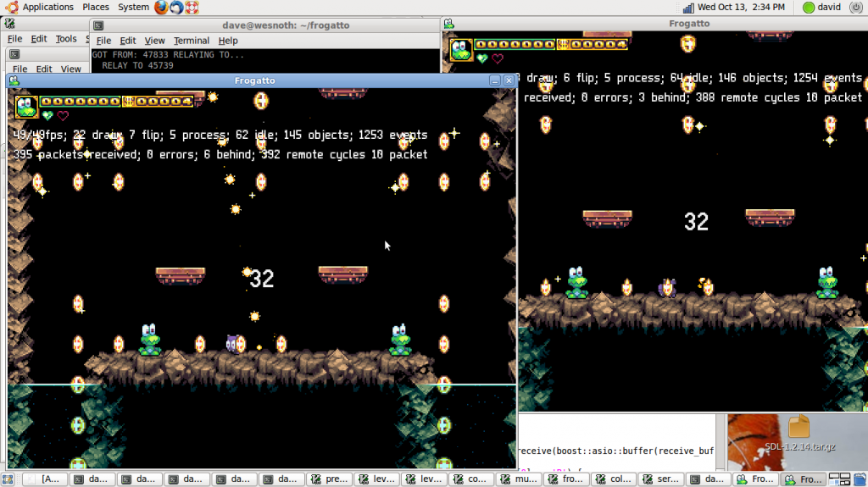Click the left frog character in the front Frogatto window
Screen dimensions: 868x487
tap(150, 340)
